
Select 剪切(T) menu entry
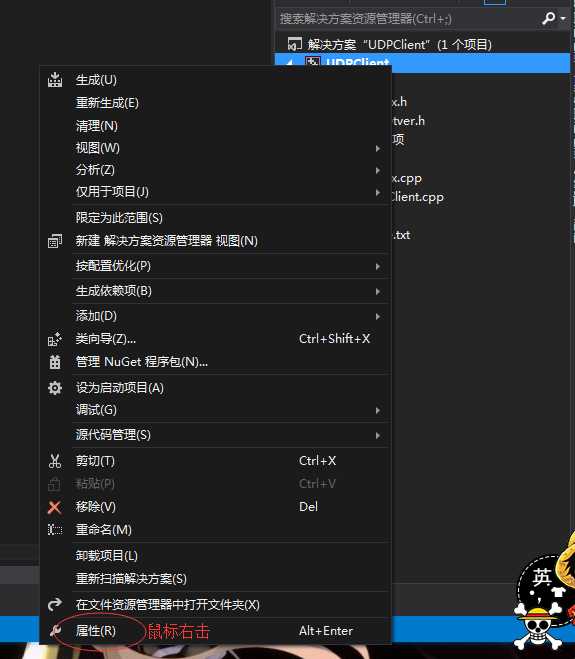coord(216,461)
